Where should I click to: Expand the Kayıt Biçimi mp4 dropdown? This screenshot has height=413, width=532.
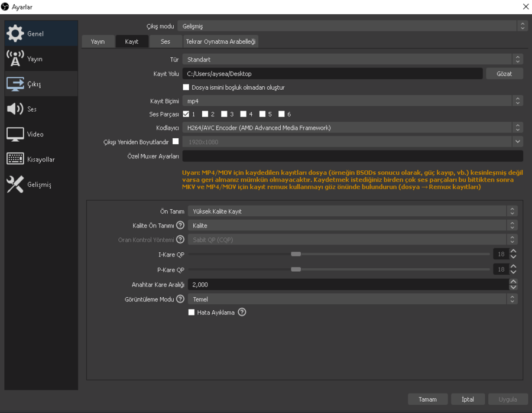[x=352, y=101]
